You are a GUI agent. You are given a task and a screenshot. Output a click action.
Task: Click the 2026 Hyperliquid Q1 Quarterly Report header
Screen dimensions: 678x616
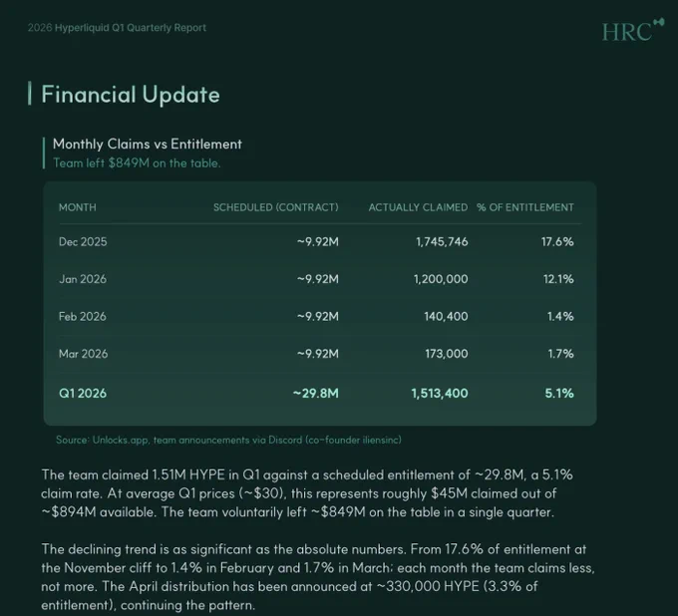click(117, 28)
